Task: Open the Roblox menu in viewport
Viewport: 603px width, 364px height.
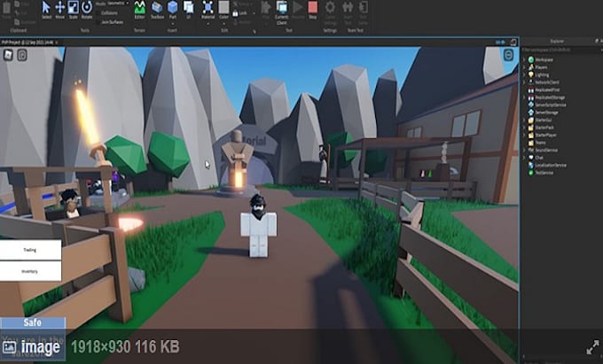Action: pyautogui.click(x=8, y=55)
